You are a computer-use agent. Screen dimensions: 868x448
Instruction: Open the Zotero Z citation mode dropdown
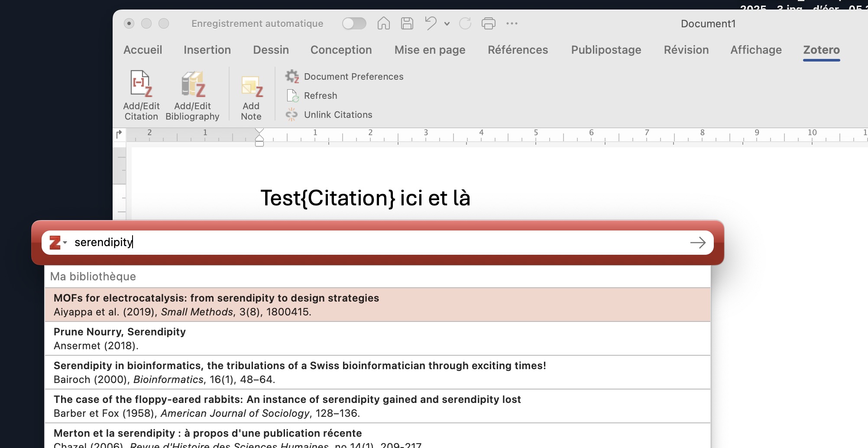pos(58,243)
